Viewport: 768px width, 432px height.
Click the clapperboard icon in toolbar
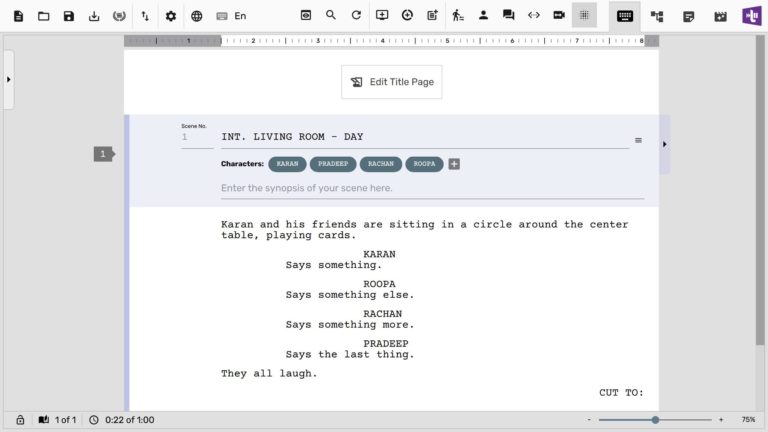(x=717, y=16)
